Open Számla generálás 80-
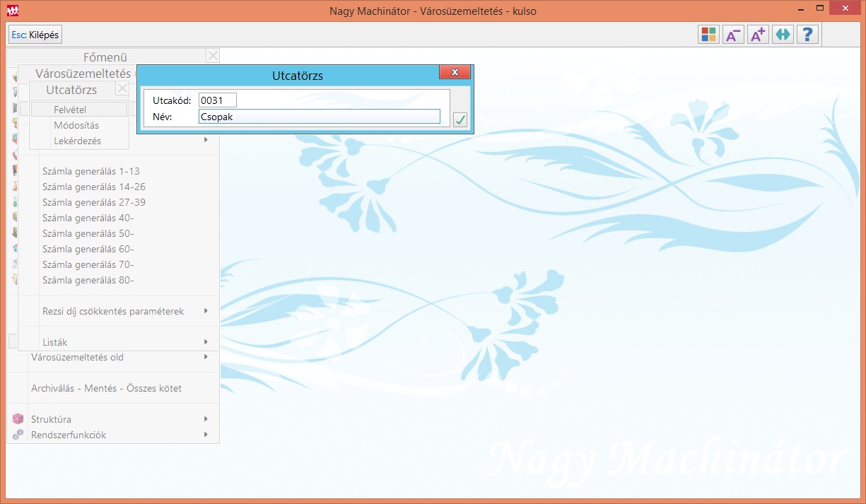This screenshot has width=866, height=504. [x=88, y=280]
